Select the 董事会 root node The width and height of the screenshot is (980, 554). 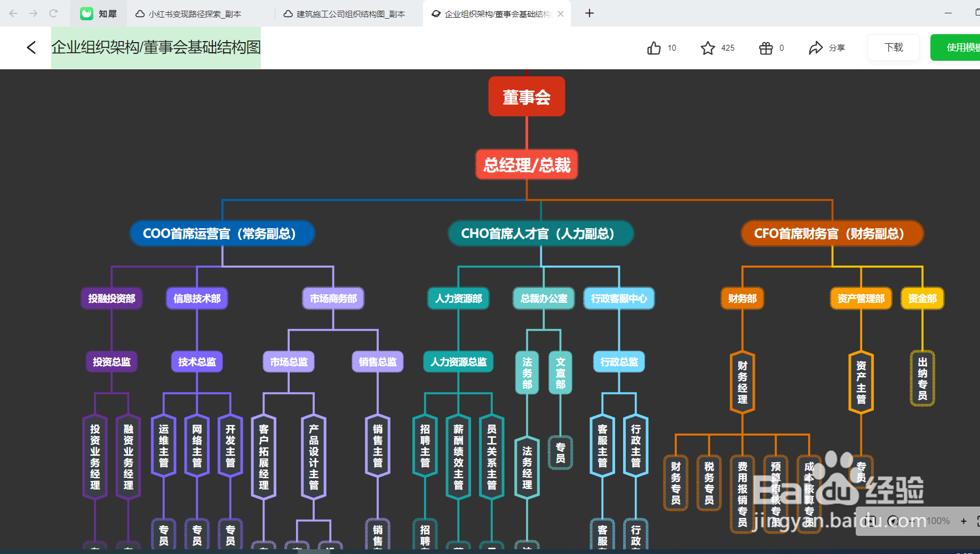point(527,97)
